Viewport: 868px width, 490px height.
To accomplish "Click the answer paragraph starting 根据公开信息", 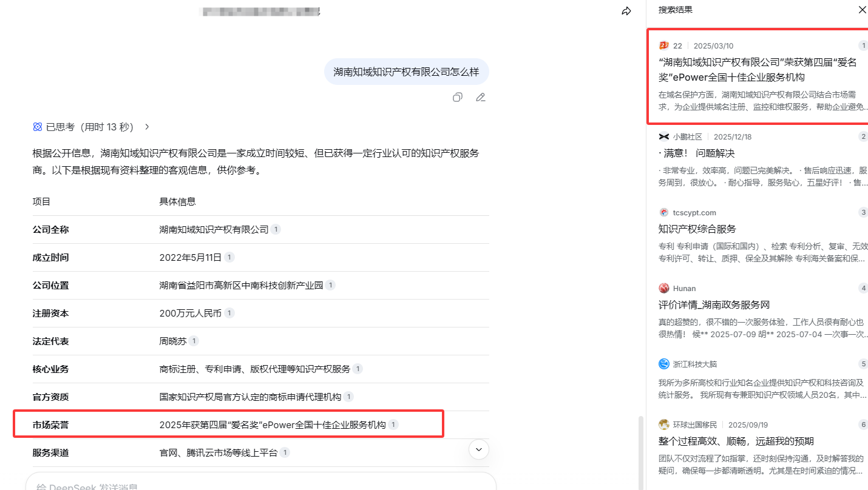I will pyautogui.click(x=256, y=162).
